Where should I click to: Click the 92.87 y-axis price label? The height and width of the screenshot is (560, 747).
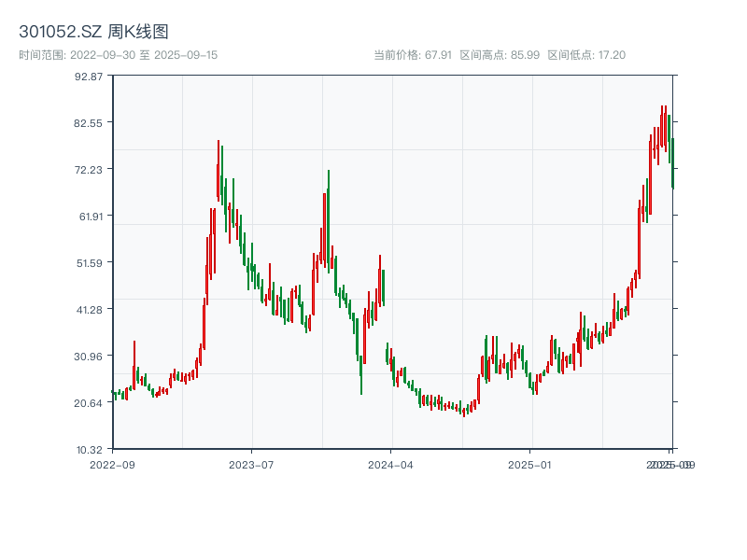pos(87,78)
